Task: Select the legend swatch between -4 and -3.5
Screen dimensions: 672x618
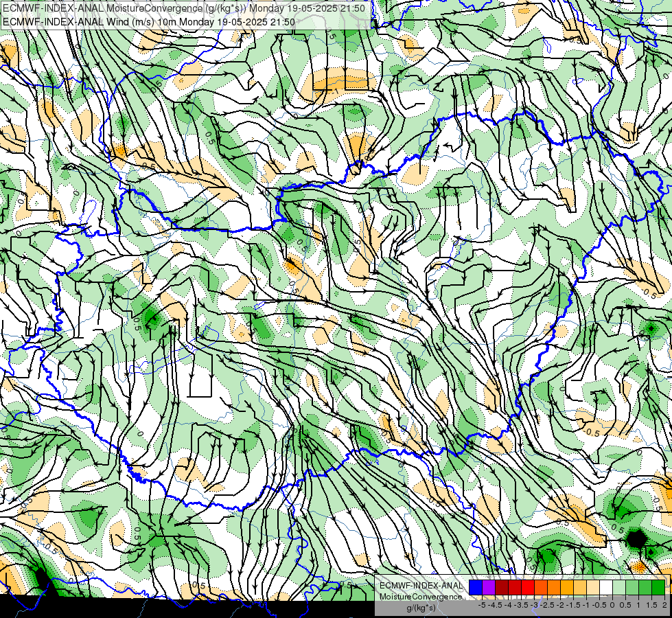Action: pos(515,588)
